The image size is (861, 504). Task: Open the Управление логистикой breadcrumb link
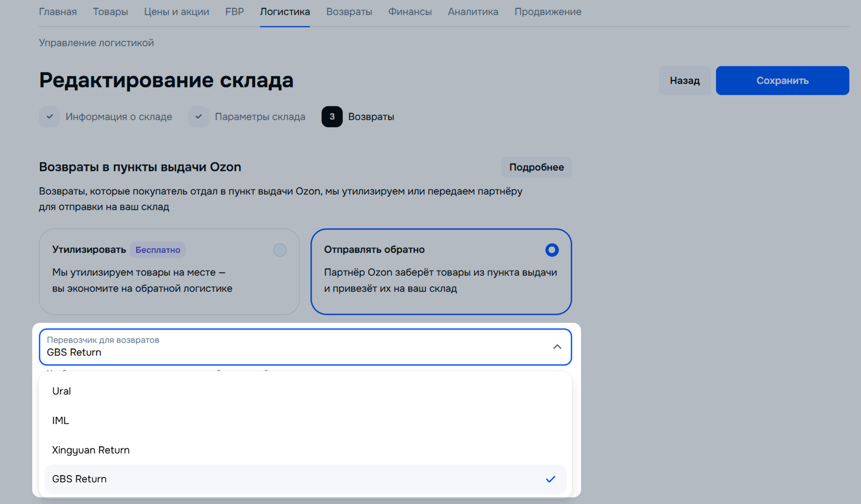(96, 43)
